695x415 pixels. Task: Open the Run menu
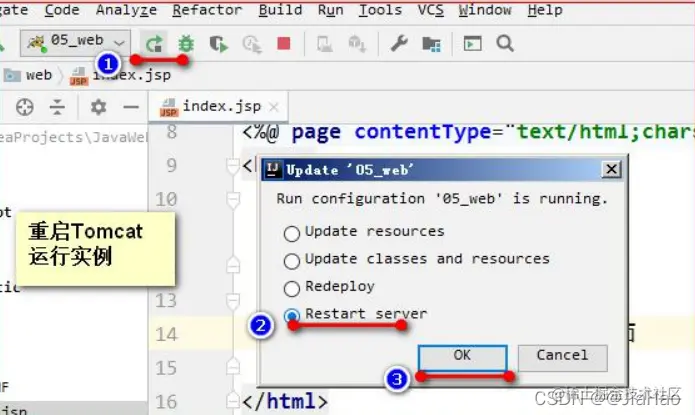(x=331, y=10)
